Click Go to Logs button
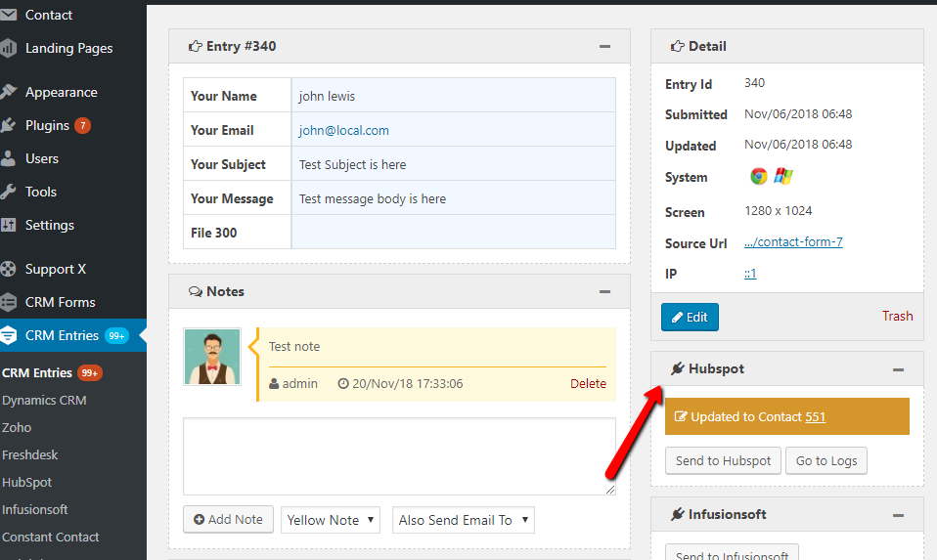Image resolution: width=937 pixels, height=560 pixels. (x=826, y=461)
